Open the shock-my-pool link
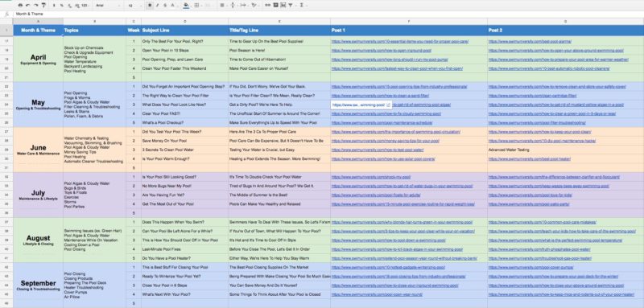Viewport: 644px width, 308px height. pos(371,177)
